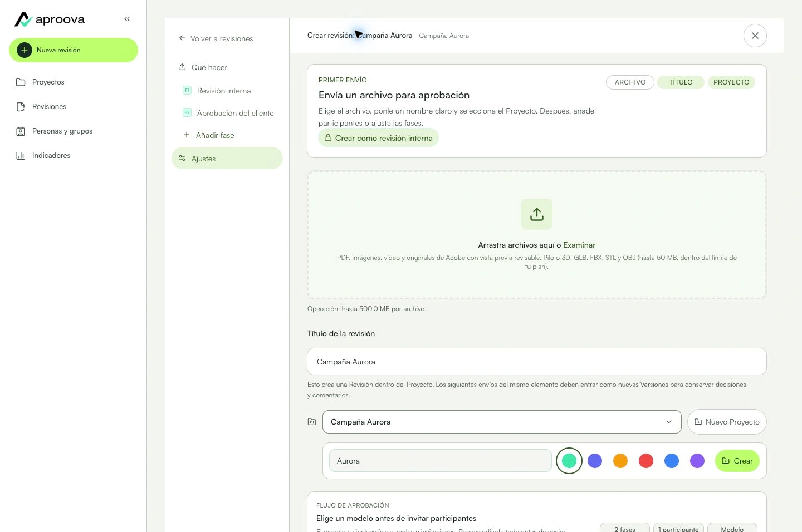Select the purple color swatch
The width and height of the screenshot is (802, 532).
[x=697, y=461]
